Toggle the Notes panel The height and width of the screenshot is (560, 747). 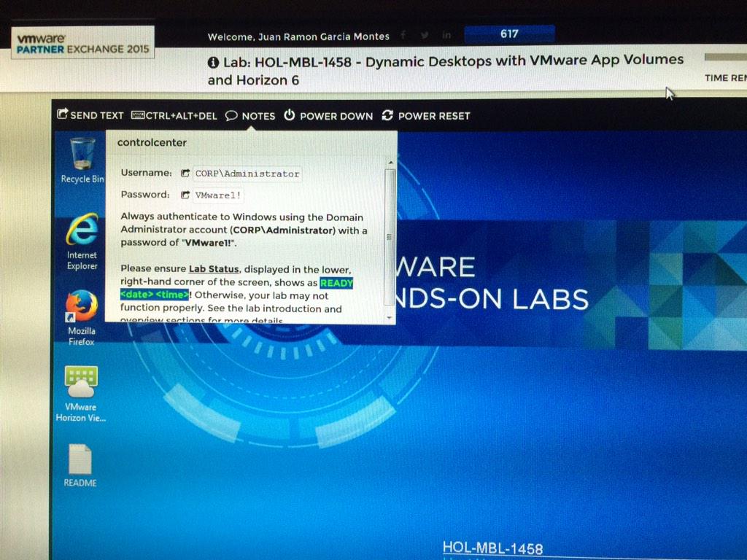(251, 116)
